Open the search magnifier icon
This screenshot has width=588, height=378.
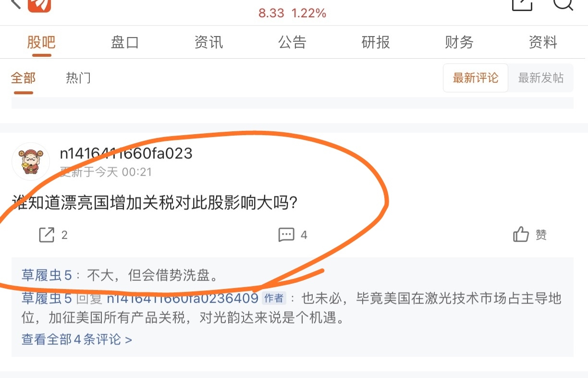point(563,4)
